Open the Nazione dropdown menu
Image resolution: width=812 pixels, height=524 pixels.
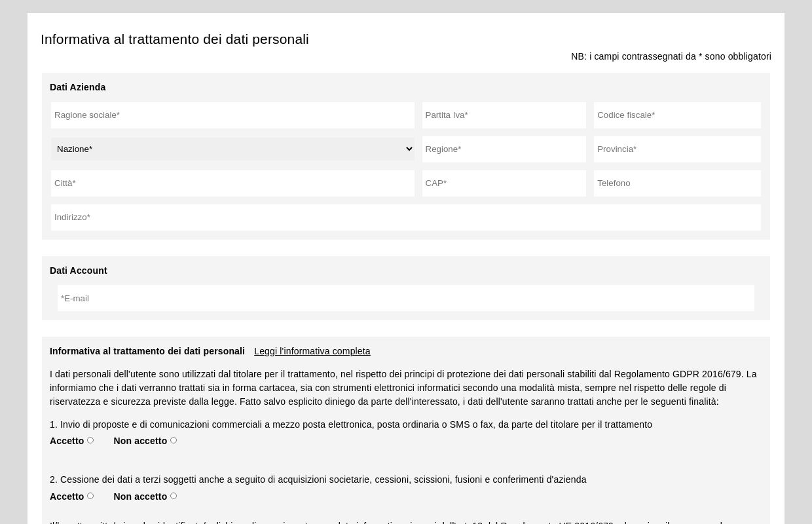(232, 149)
